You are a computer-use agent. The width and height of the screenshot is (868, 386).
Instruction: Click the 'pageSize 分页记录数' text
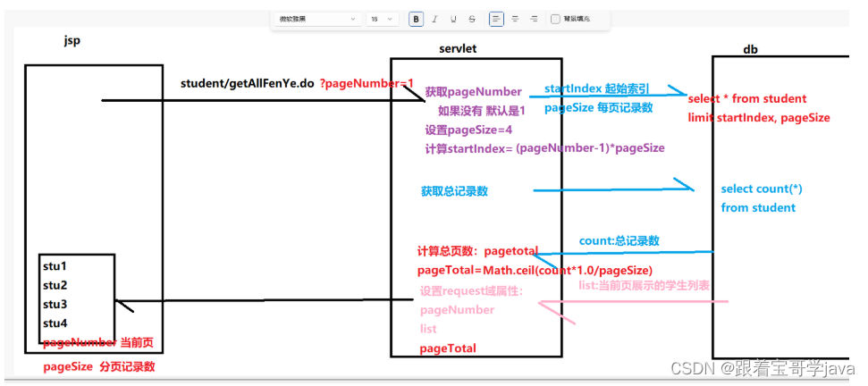pos(99,366)
